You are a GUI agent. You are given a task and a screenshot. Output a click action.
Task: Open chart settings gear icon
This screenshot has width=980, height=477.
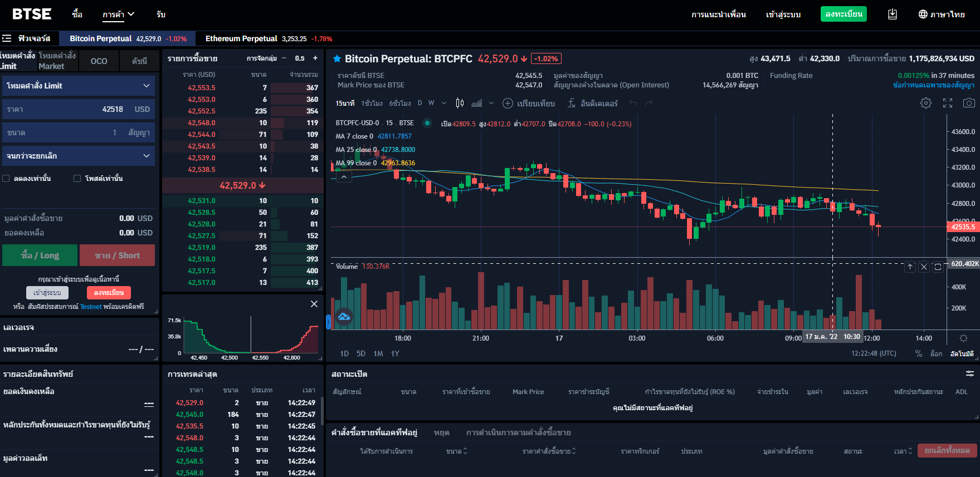925,103
